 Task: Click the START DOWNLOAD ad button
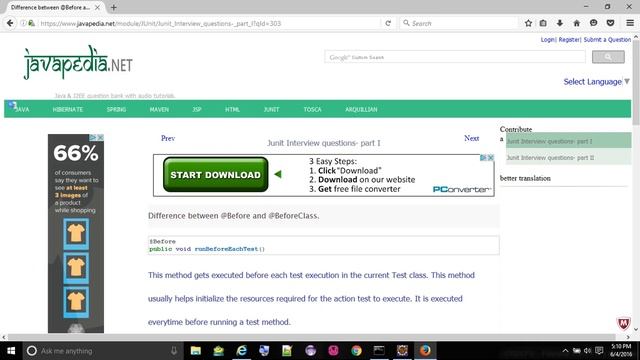click(216, 175)
